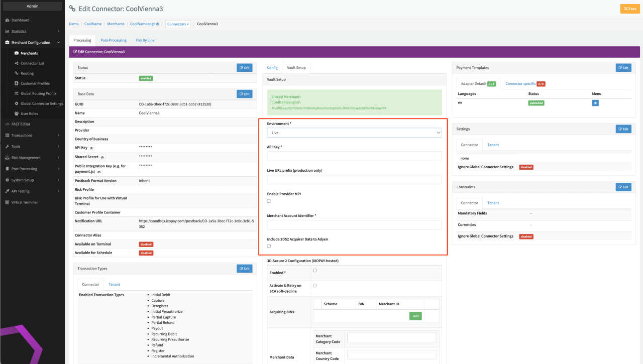Click the User Roles icon
The height and width of the screenshot is (364, 643).
pos(17,113)
